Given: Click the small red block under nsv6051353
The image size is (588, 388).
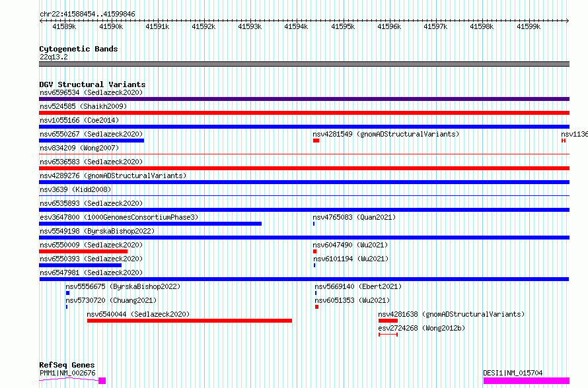Looking at the screenshot, I should 317,307.
